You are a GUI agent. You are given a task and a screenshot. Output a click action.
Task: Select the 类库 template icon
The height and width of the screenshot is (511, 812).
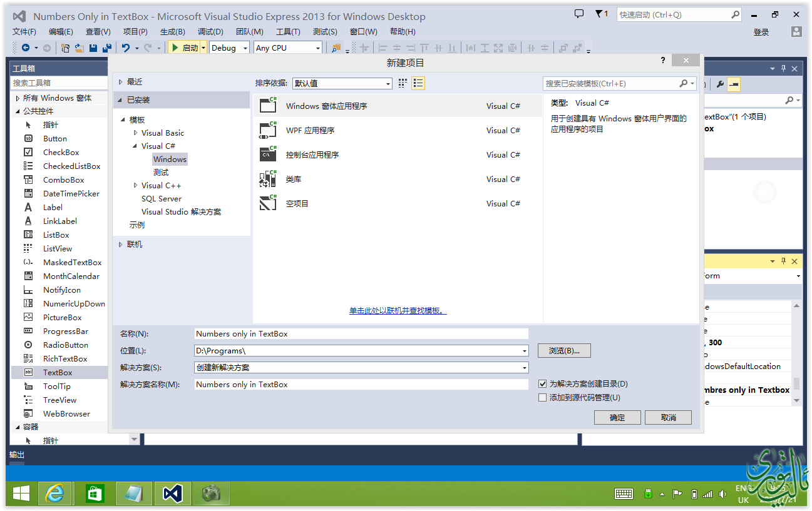pyautogui.click(x=268, y=179)
